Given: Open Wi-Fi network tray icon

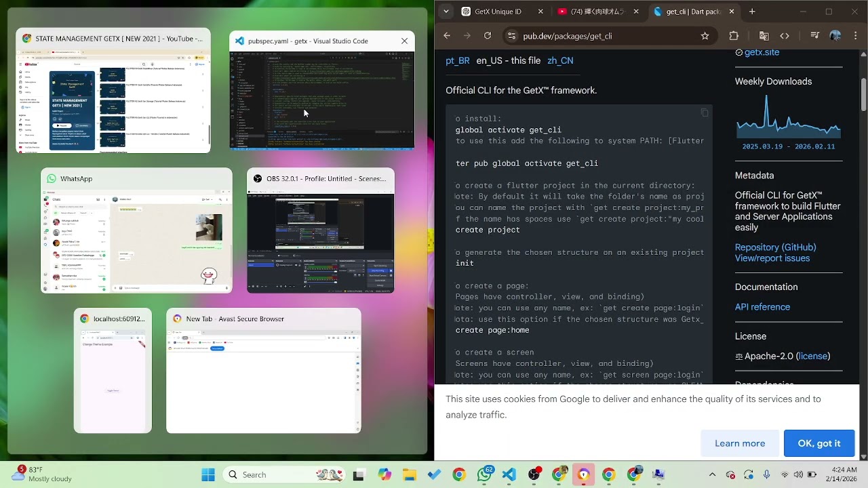Looking at the screenshot, I should click(x=785, y=474).
